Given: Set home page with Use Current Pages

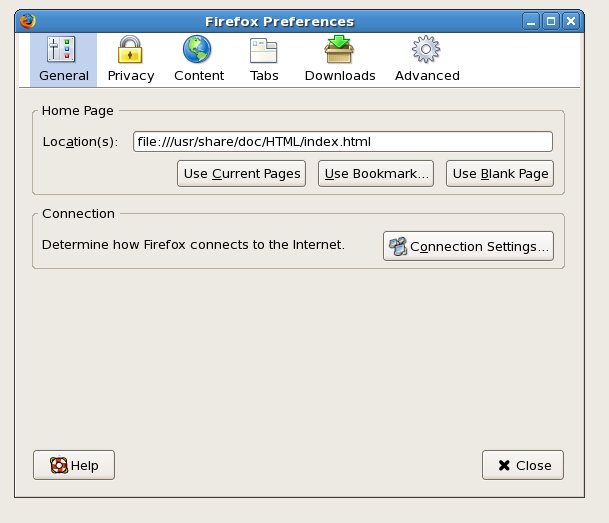Looking at the screenshot, I should (242, 174).
